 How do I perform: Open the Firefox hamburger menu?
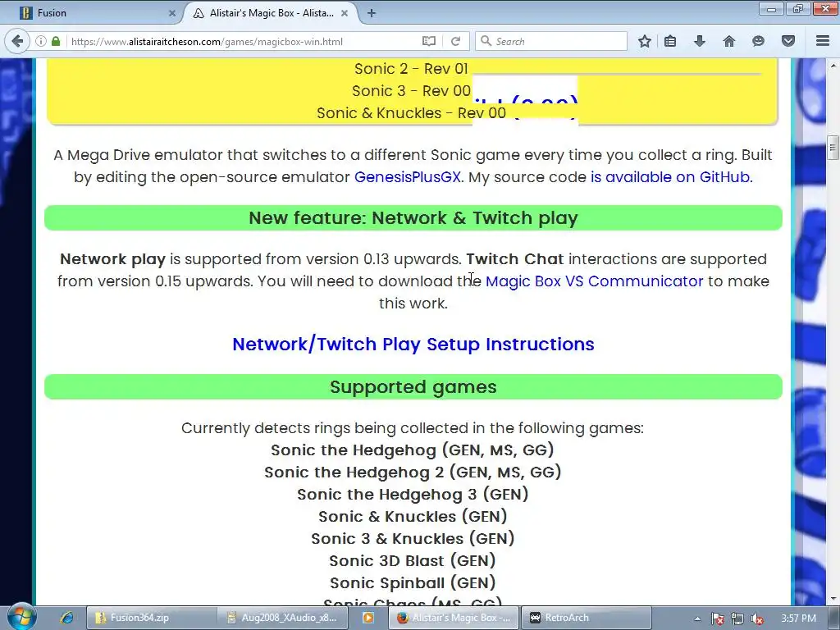coord(823,41)
